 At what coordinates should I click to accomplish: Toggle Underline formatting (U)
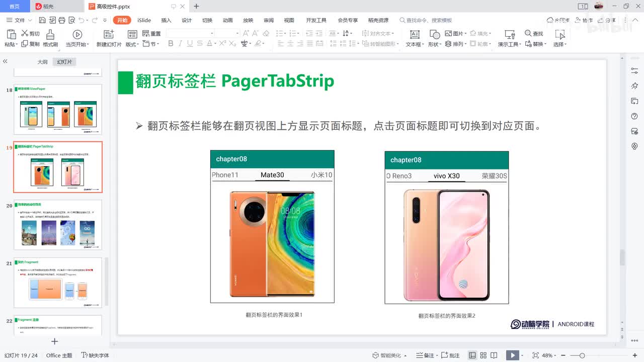[190, 44]
